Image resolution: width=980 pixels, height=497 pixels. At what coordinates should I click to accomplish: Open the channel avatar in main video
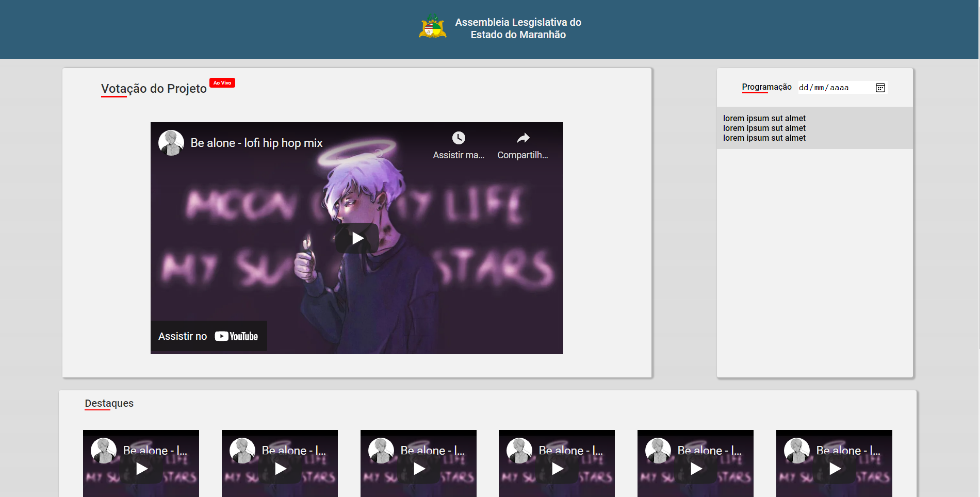(x=171, y=143)
